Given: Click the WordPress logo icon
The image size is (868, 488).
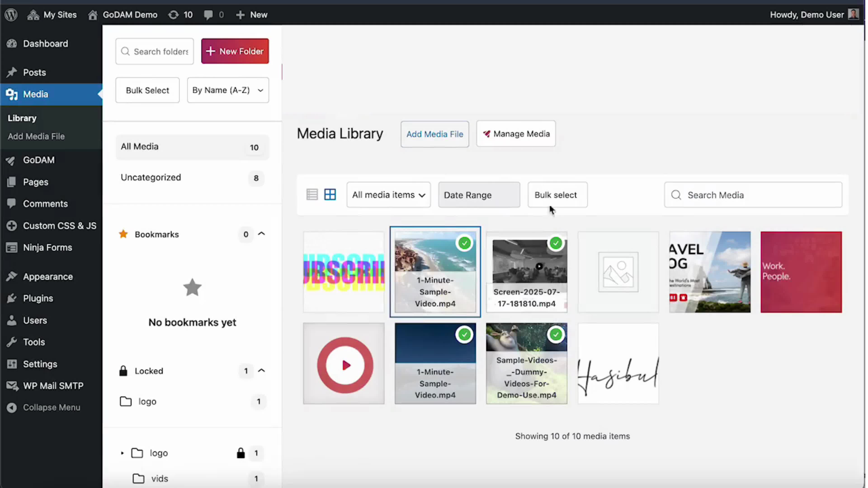Looking at the screenshot, I should pyautogui.click(x=11, y=14).
